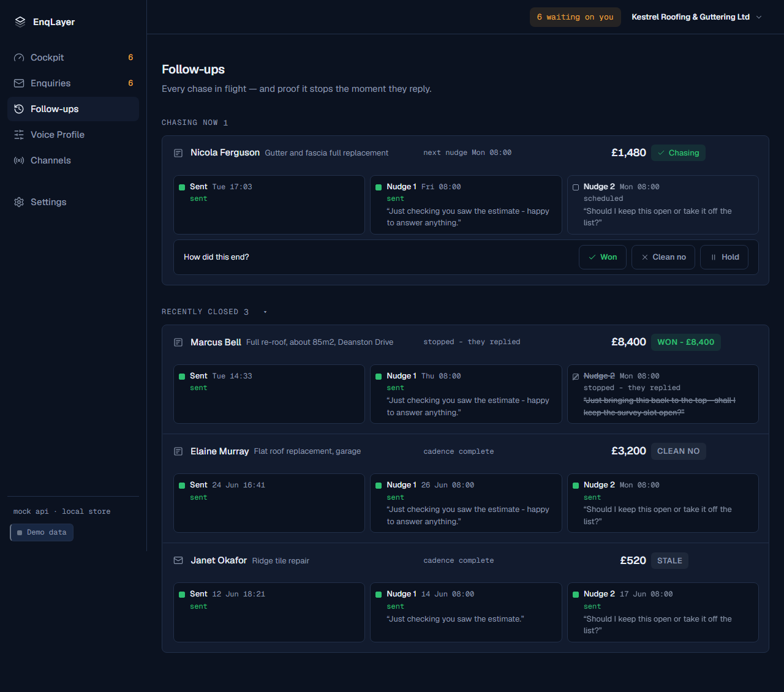Open the Cockpit page
Image resolution: width=784 pixels, height=692 pixels.
pyautogui.click(x=73, y=58)
